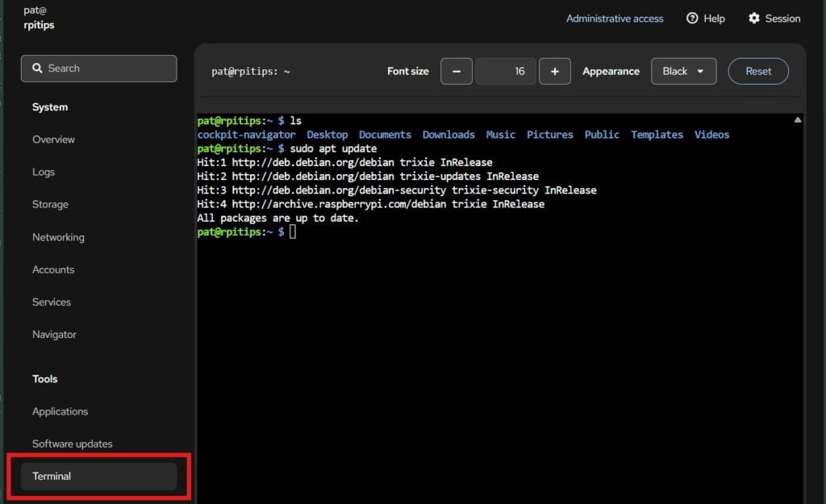This screenshot has height=504, width=826.
Task: Increase terminal font size with plus button
Action: pyautogui.click(x=555, y=71)
